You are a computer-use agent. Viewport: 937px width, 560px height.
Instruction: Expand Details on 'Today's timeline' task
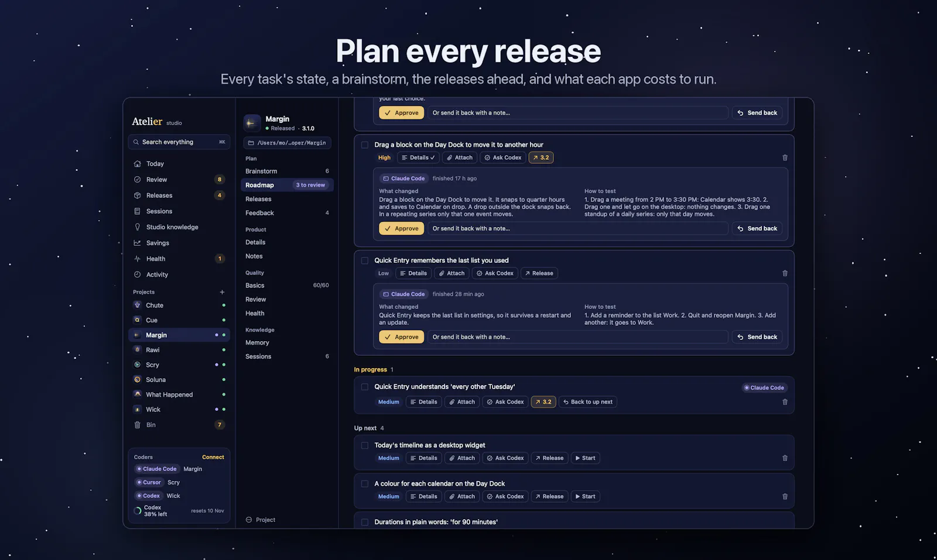tap(424, 458)
